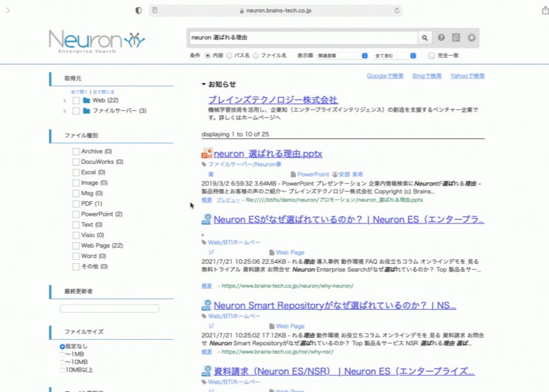The height and width of the screenshot is (392, 549).
Task: Check the Web (22) source checkbox
Action: (76, 101)
